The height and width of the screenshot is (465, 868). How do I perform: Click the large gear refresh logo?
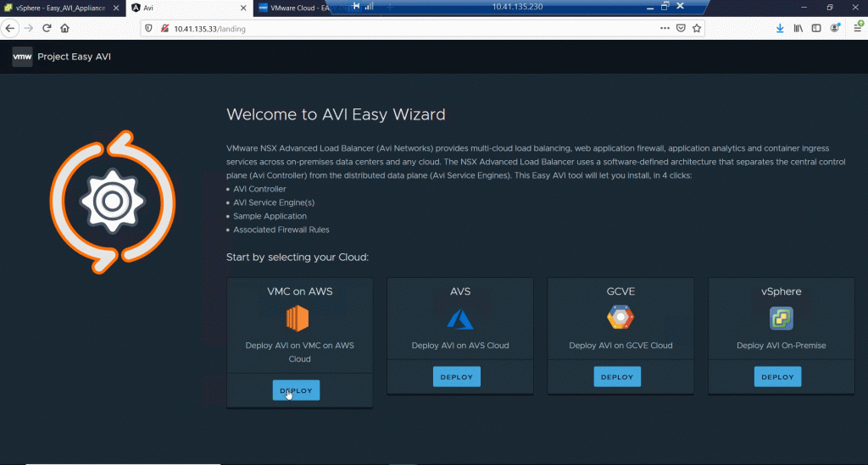111,201
